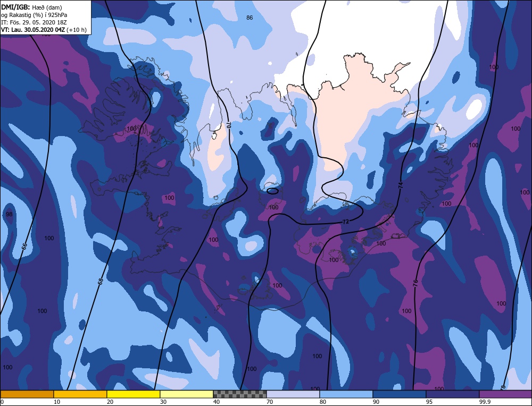
Task: Click the 86 humidity value at top
Action: tap(250, 18)
